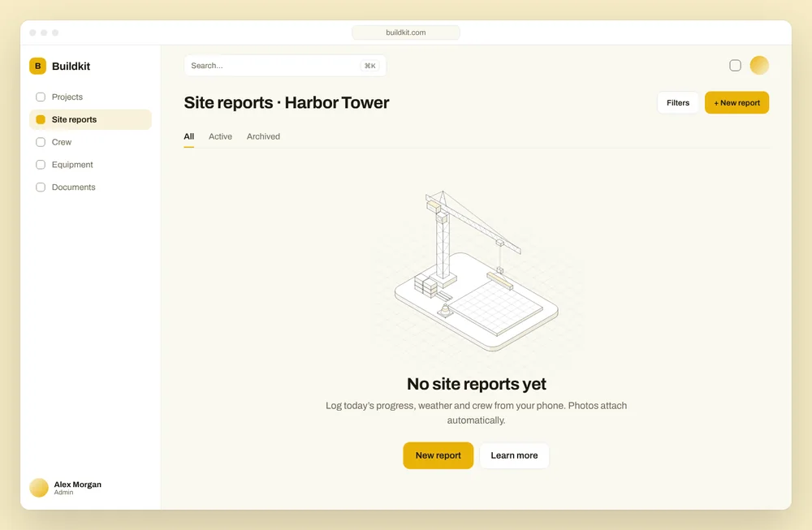This screenshot has height=530, width=812.
Task: Click the Documents sidebar icon
Action: 41,187
